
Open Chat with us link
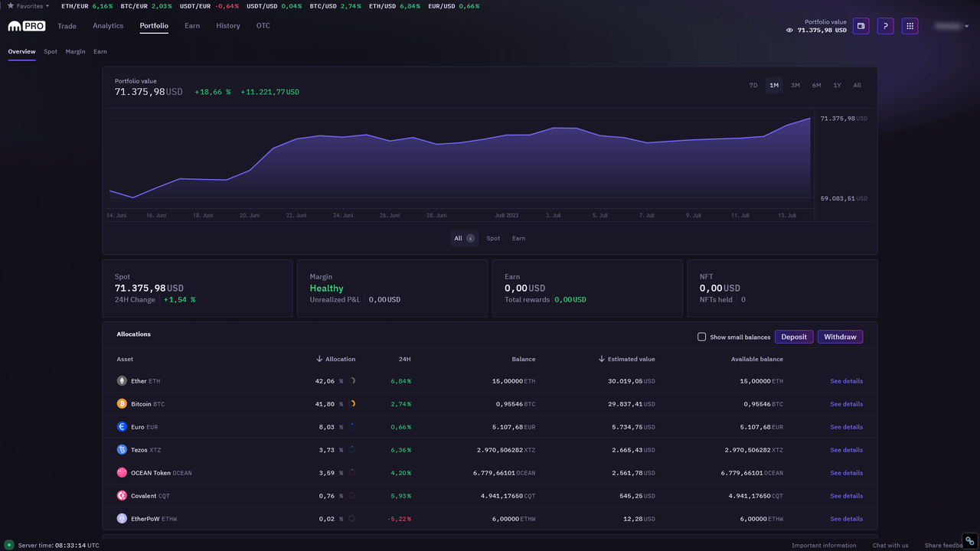point(890,545)
